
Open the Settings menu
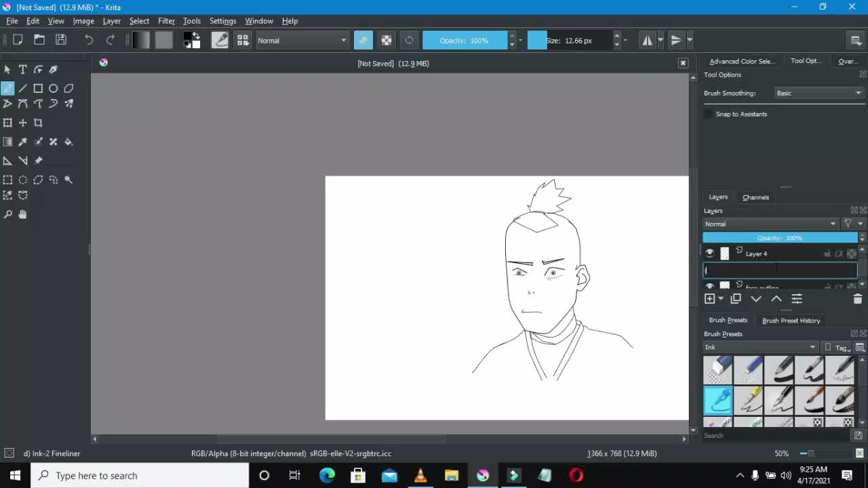click(x=222, y=21)
